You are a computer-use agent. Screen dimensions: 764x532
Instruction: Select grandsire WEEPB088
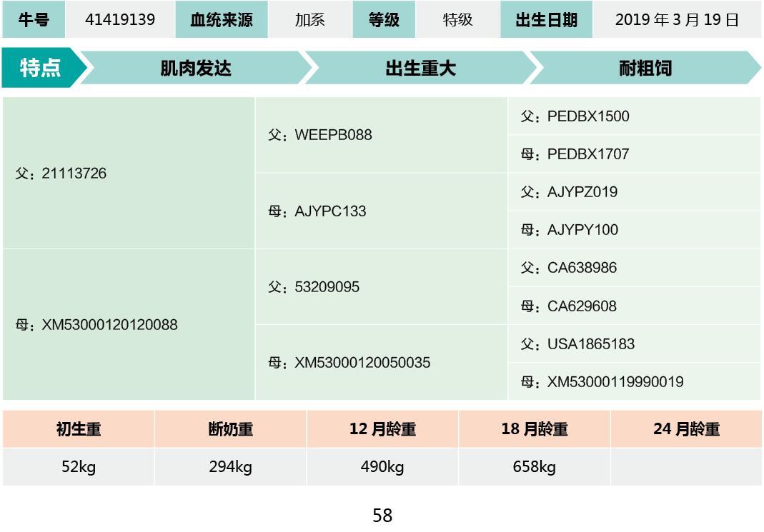(x=320, y=136)
